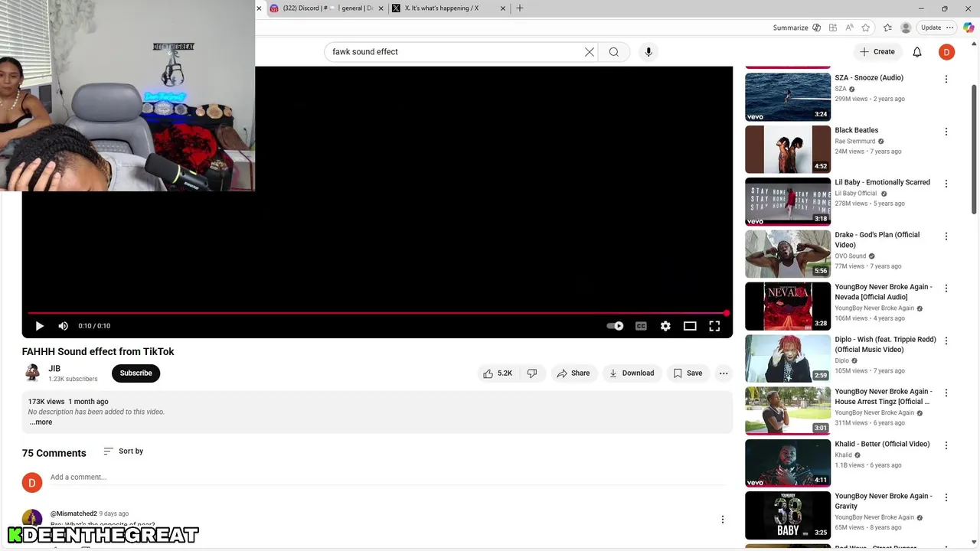980x551 pixels.
Task: Open YoungBoy Nevada video thumbnail
Action: click(x=788, y=306)
